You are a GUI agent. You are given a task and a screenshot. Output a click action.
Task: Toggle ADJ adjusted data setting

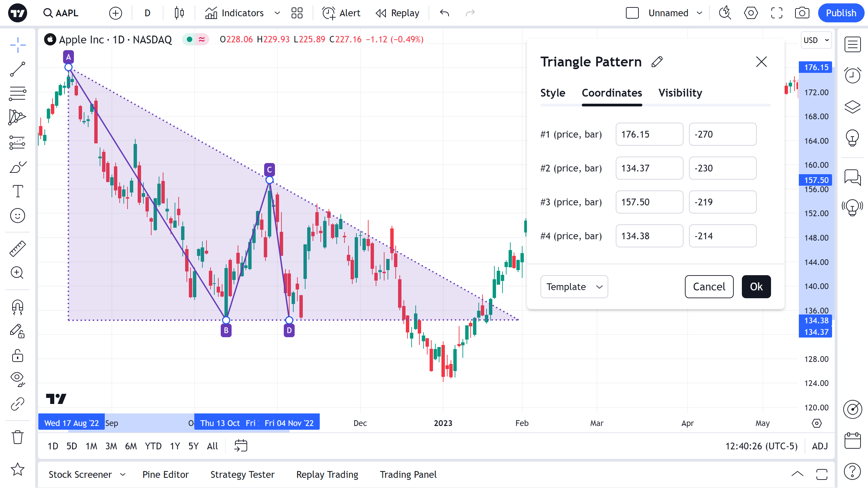(820, 446)
